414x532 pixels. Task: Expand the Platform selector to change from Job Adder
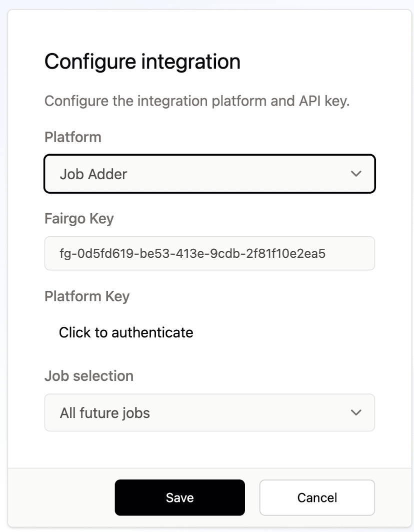click(x=209, y=174)
